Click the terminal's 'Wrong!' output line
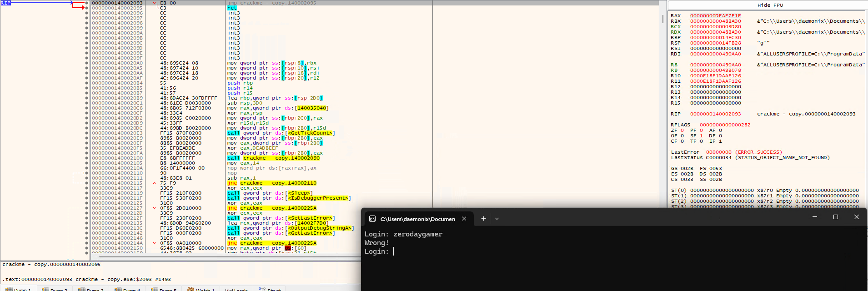The height and width of the screenshot is (291, 868). [x=376, y=243]
